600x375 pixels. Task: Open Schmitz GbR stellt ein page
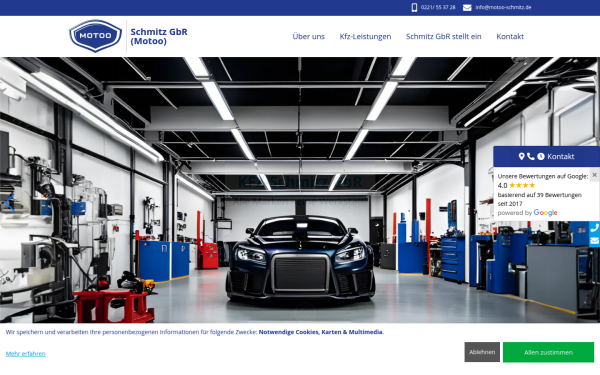[x=443, y=36]
